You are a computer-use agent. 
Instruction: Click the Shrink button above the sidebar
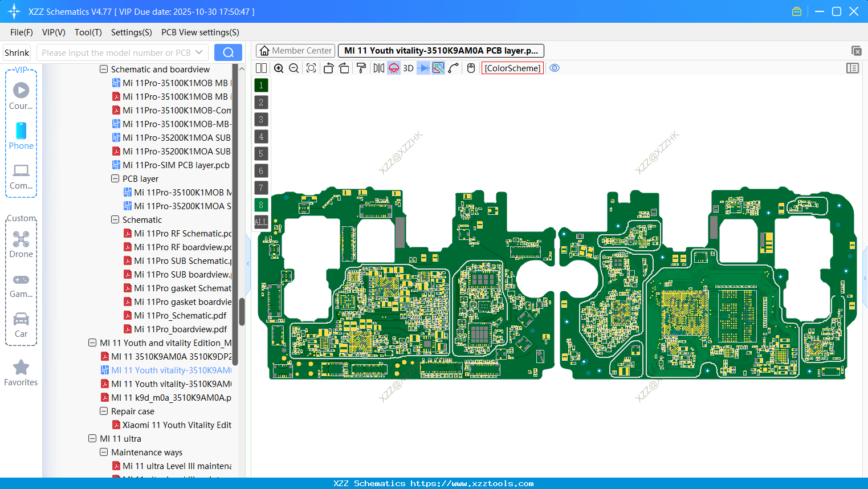pyautogui.click(x=17, y=52)
